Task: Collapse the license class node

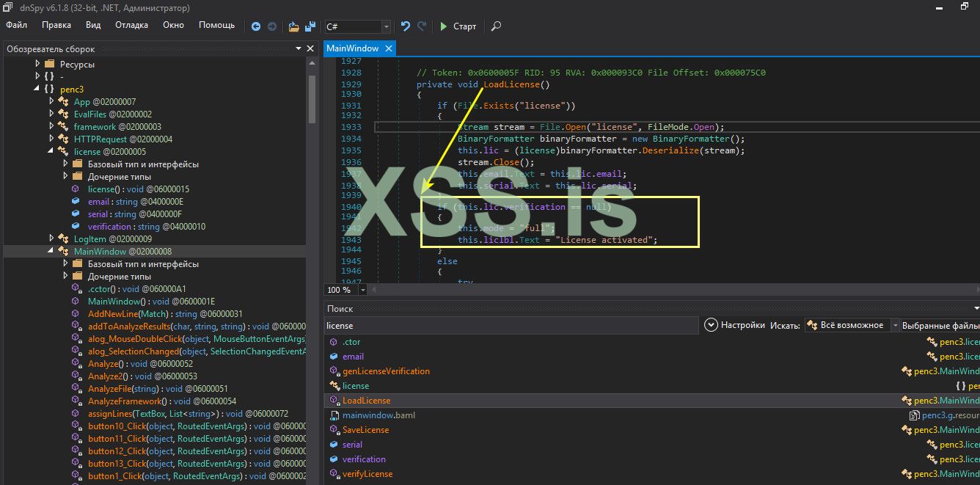Action: click(51, 151)
